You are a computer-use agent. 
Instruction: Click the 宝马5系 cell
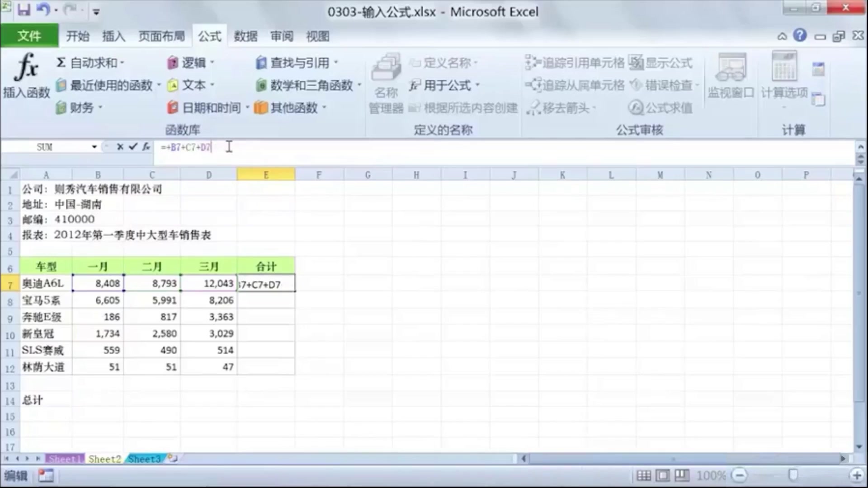(46, 300)
